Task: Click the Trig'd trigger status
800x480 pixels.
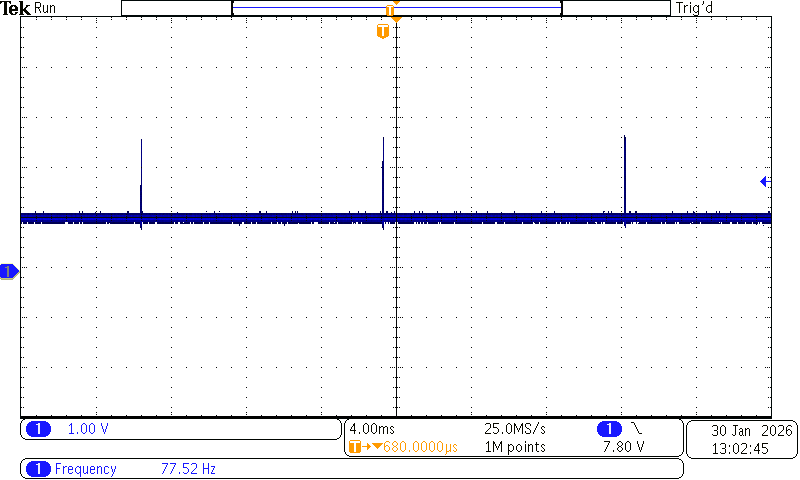Action: [x=694, y=8]
